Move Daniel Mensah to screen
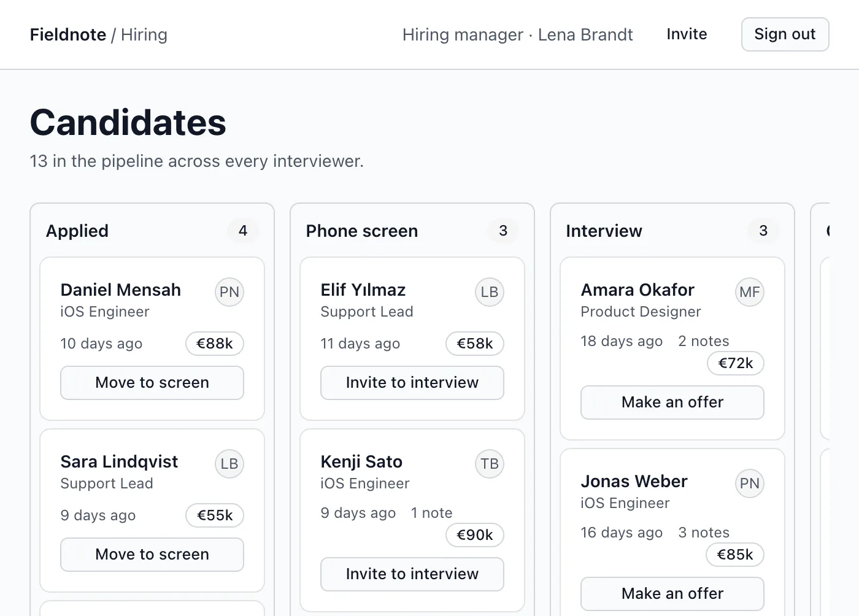 pos(152,383)
